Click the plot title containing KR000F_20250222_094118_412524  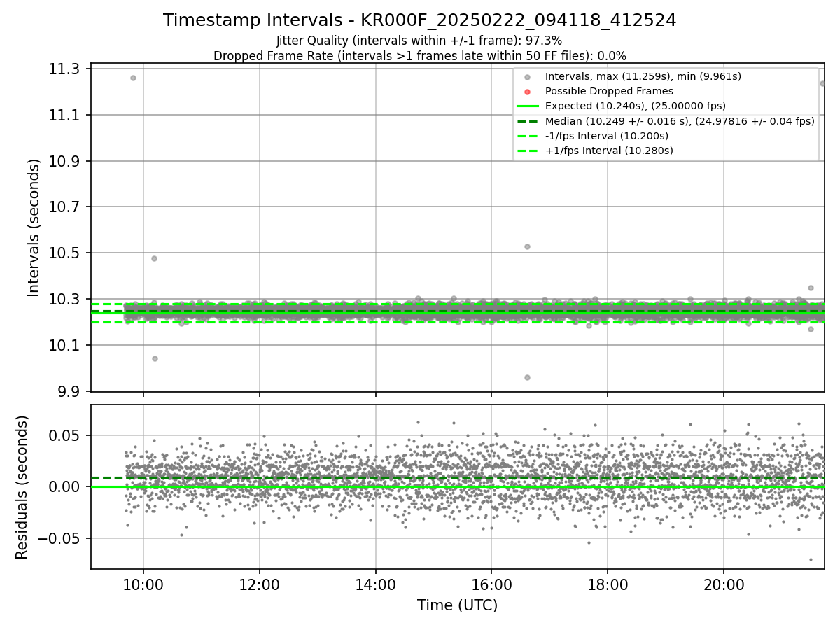[420, 20]
